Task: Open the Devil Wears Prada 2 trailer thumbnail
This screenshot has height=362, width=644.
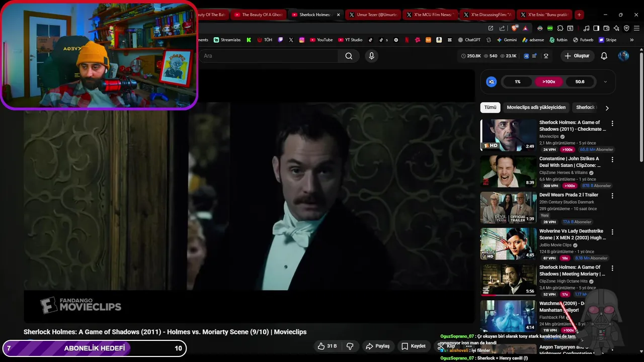Action: [508, 207]
